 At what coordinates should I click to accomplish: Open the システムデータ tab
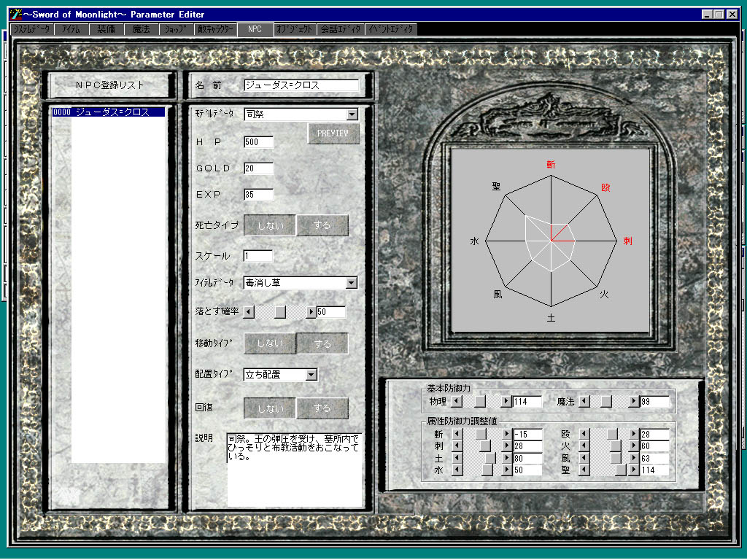pos(32,29)
